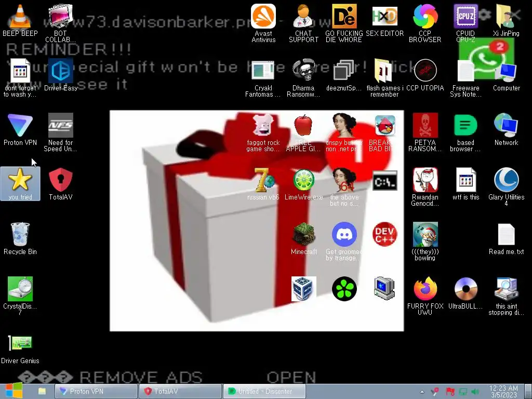Switch to the TotalAV taskbar window
This screenshot has height=399, width=532.
[x=180, y=391]
